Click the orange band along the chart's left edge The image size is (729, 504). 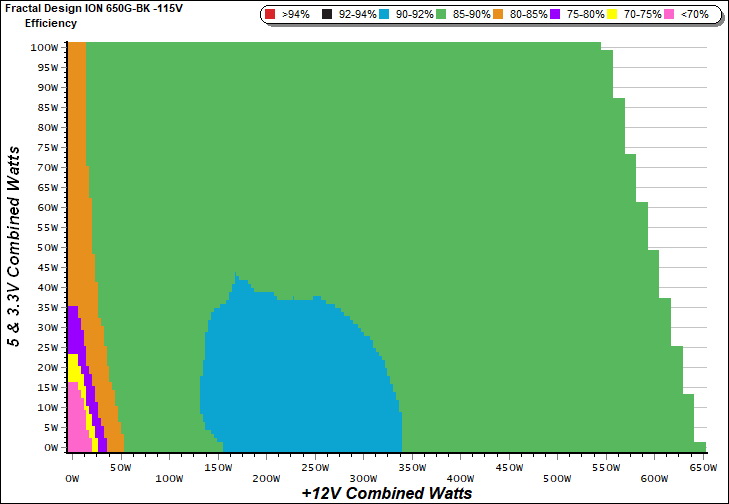click(76, 150)
